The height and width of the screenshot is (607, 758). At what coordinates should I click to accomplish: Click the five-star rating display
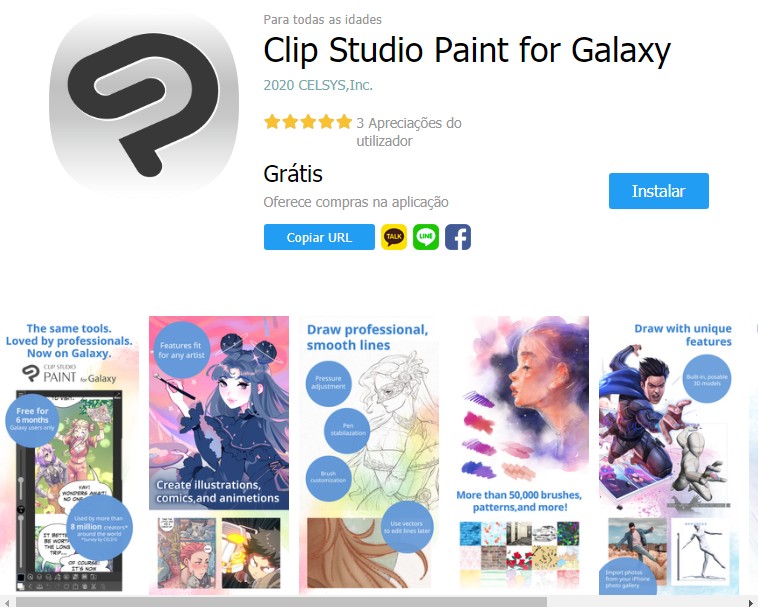click(x=308, y=122)
